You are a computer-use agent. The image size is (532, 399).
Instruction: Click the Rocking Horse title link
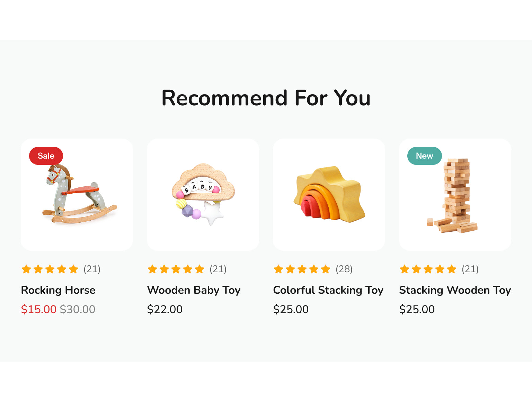coord(58,290)
